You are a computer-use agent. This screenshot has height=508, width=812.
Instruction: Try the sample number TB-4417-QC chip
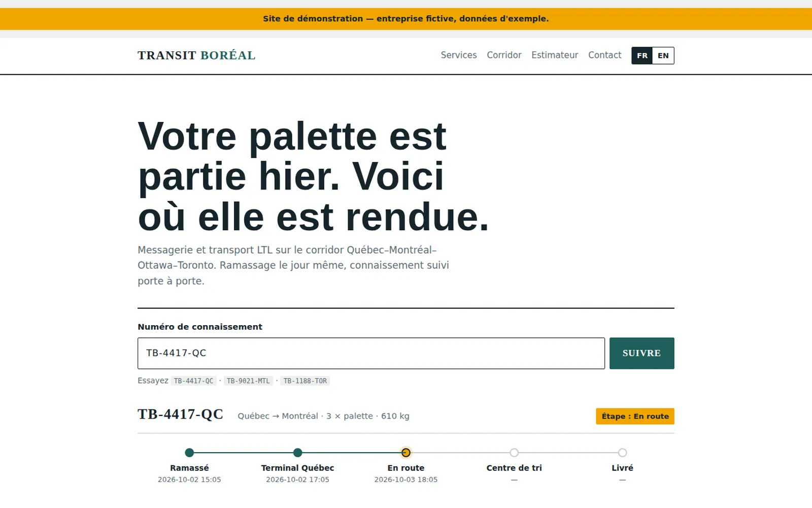pos(193,381)
